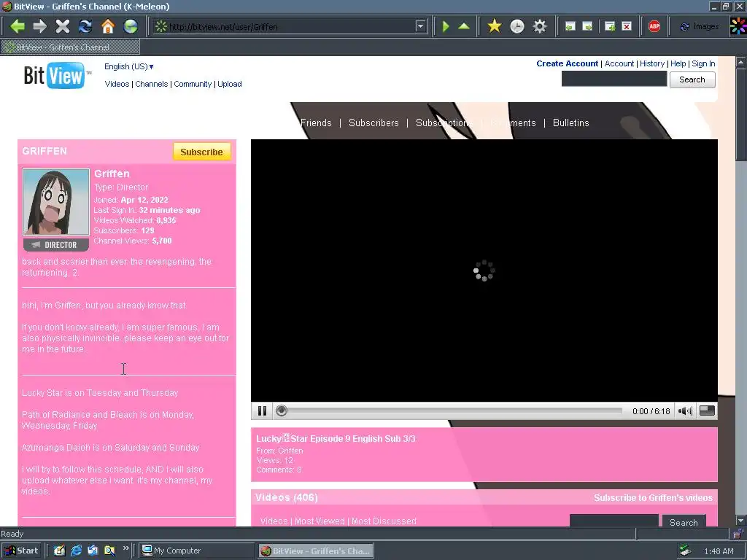
Task: Sort videos by Most Viewed
Action: tap(320, 521)
